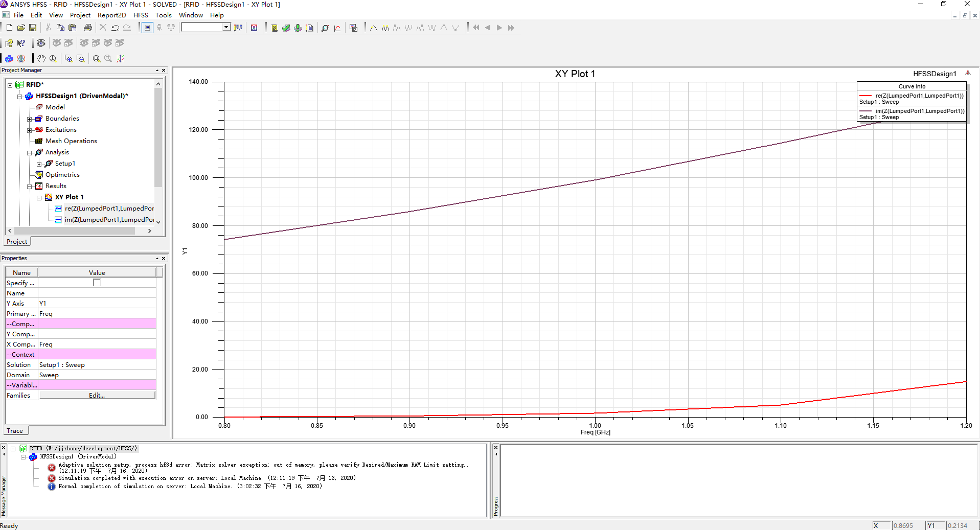Close the Progress pane
980x530 pixels.
(495, 448)
